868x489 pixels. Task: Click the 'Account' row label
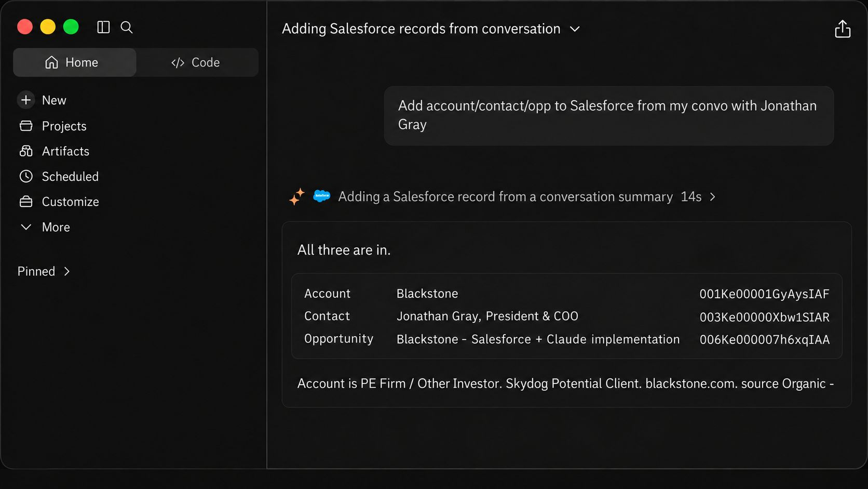328,294
